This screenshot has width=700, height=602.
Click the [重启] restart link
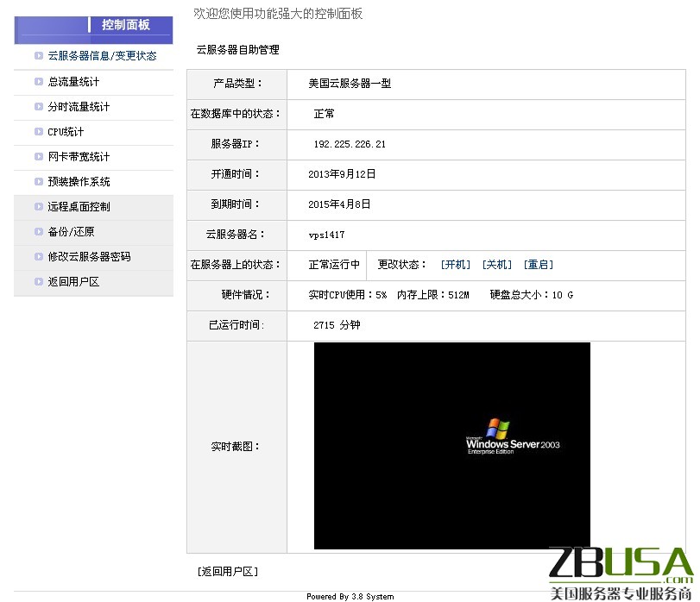tap(539, 265)
